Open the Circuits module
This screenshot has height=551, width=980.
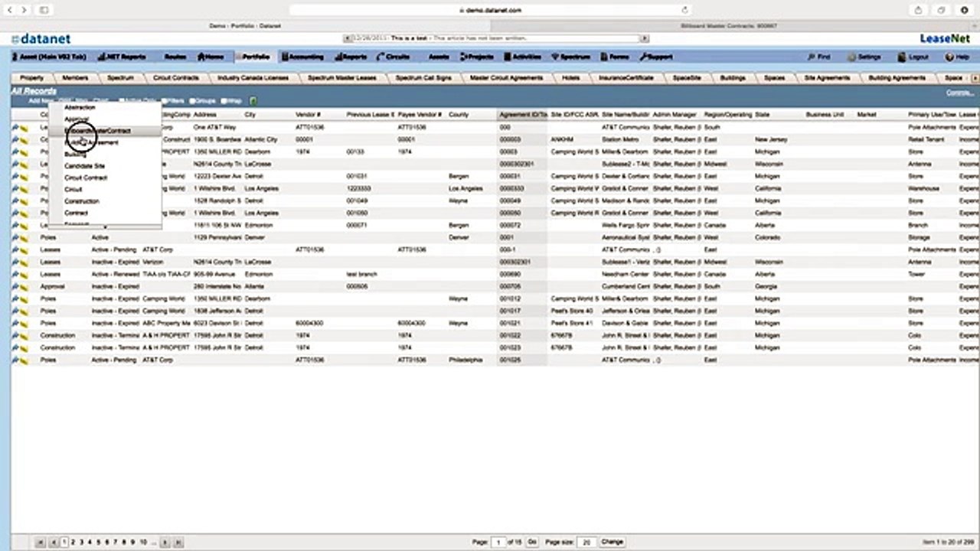pyautogui.click(x=393, y=57)
